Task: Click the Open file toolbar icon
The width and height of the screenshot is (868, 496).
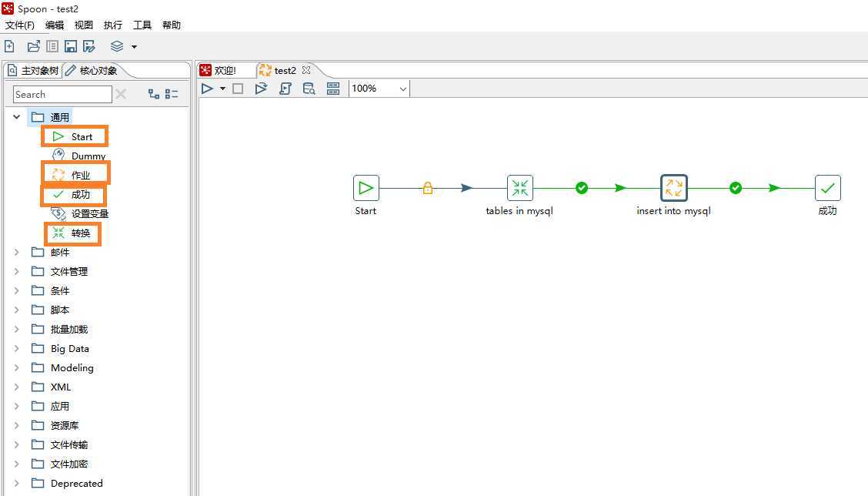Action: click(34, 46)
